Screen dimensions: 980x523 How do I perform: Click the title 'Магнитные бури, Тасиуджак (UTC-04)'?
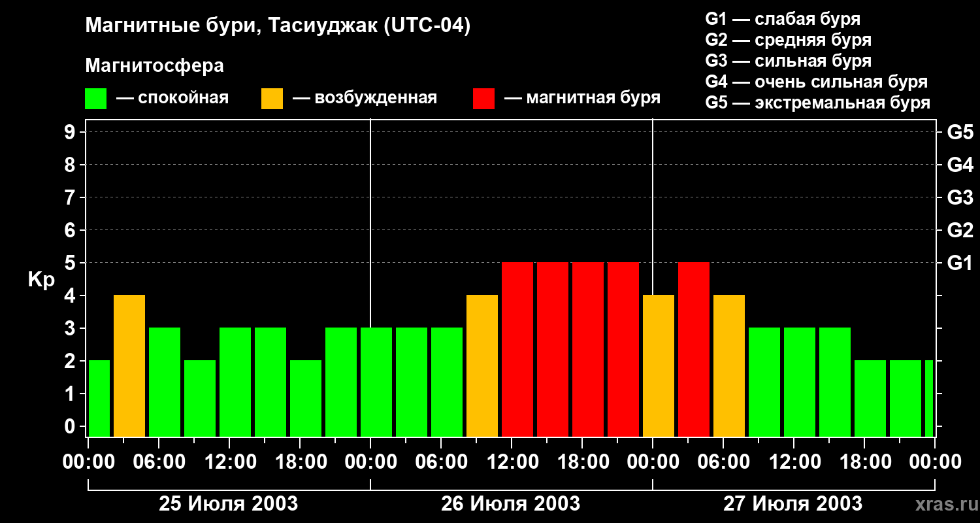point(278,27)
